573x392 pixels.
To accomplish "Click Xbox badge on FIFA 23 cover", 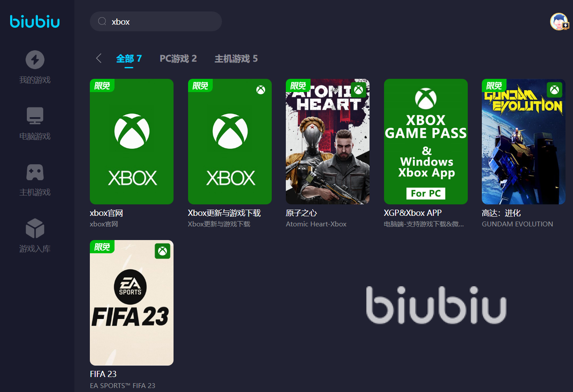I will point(163,251).
